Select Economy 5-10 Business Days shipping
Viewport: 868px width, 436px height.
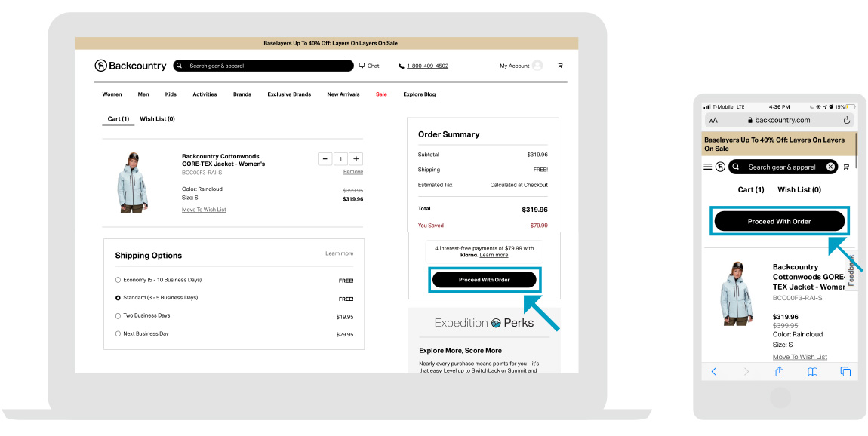(118, 280)
